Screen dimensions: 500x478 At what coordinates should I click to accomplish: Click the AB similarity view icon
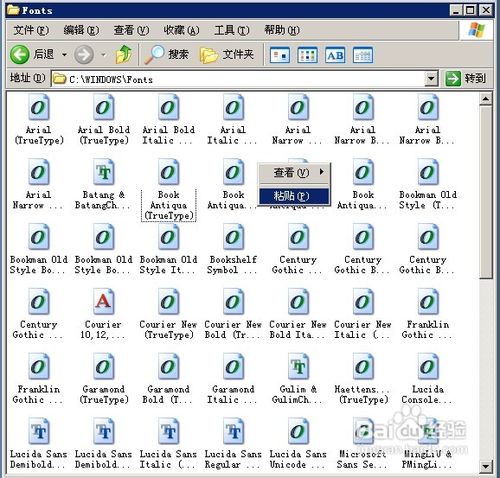pyautogui.click(x=335, y=55)
